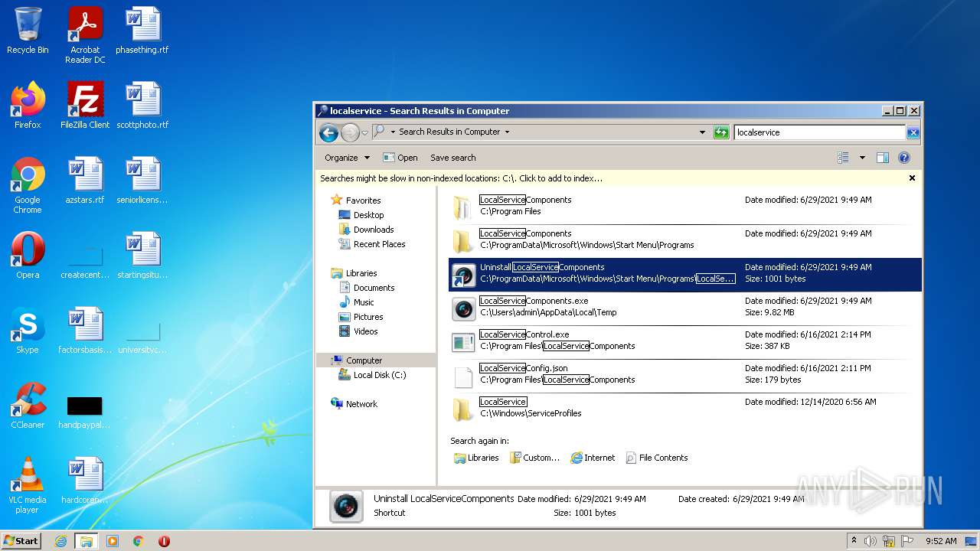Image resolution: width=980 pixels, height=551 pixels.
Task: Click the add to index info message
Action: (x=461, y=178)
